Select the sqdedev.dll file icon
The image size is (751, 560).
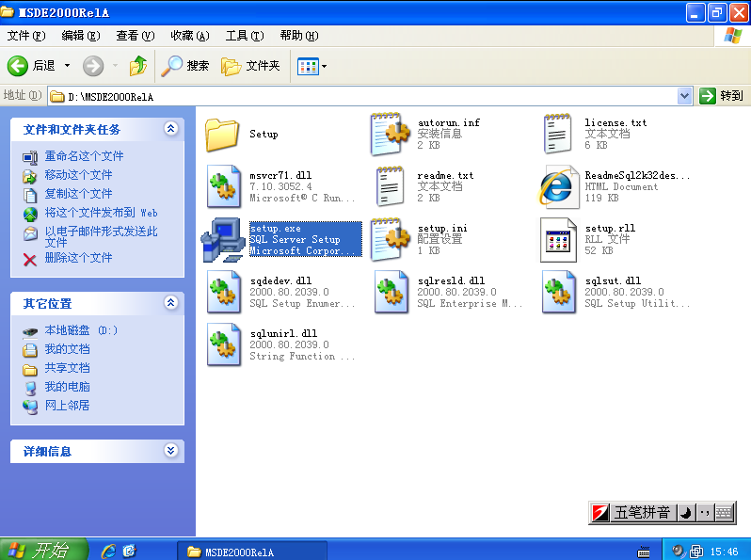point(223,292)
